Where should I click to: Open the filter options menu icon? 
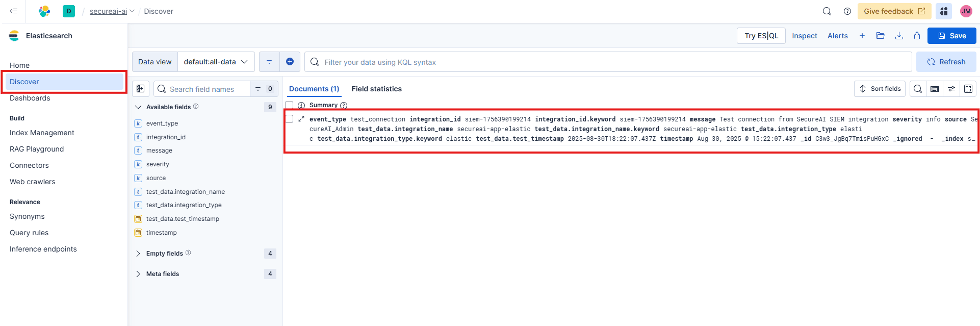tap(269, 62)
